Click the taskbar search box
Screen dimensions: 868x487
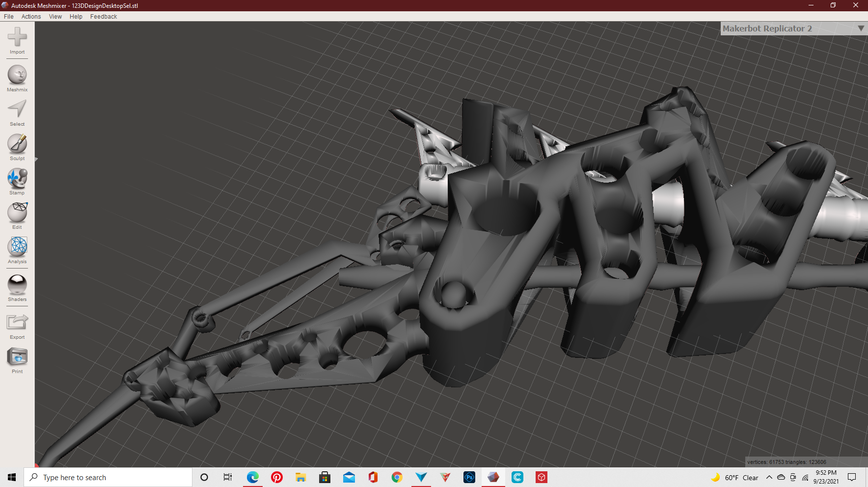pyautogui.click(x=108, y=477)
